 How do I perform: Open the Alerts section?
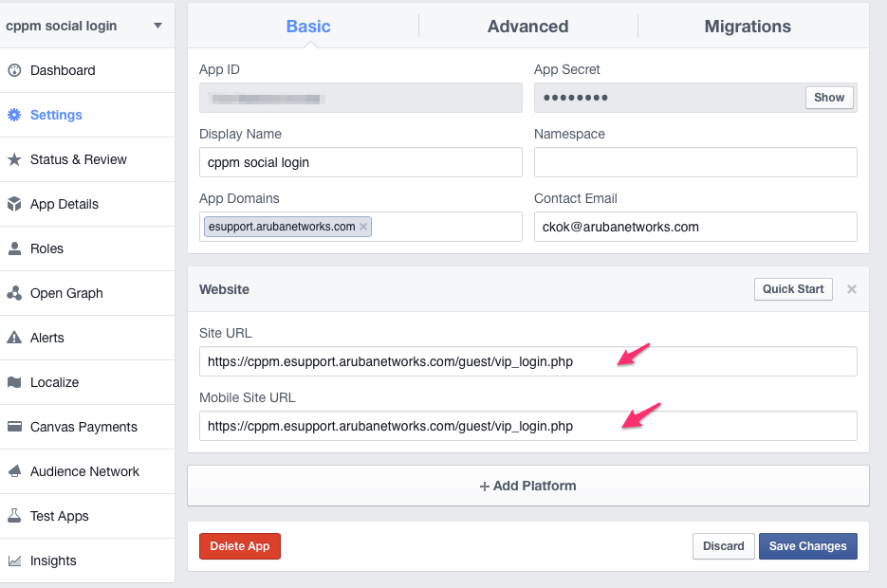[87, 338]
